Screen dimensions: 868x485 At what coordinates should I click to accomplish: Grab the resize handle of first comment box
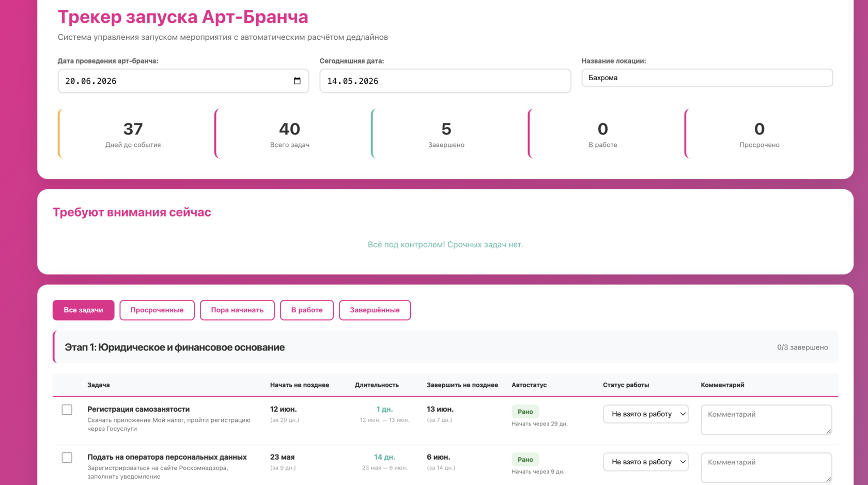[828, 431]
